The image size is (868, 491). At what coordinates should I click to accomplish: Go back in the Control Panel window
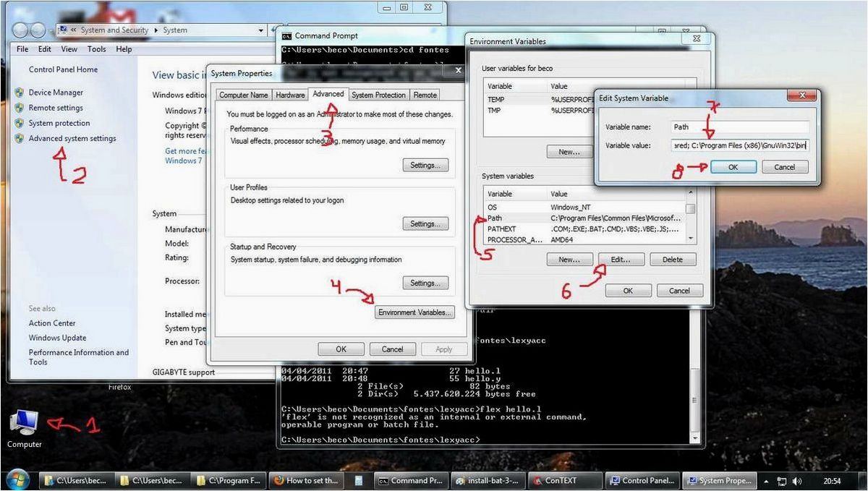21,30
